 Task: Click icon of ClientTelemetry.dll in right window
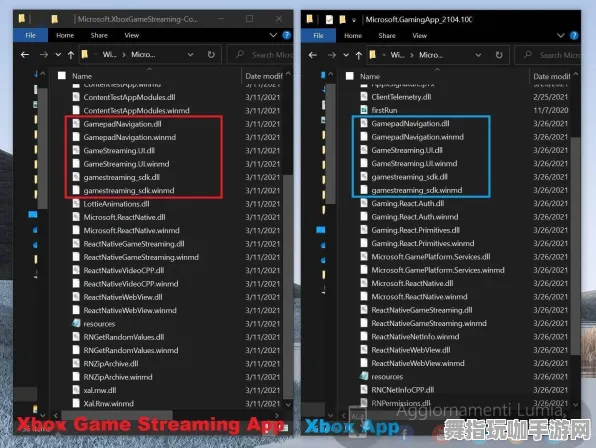tap(364, 97)
